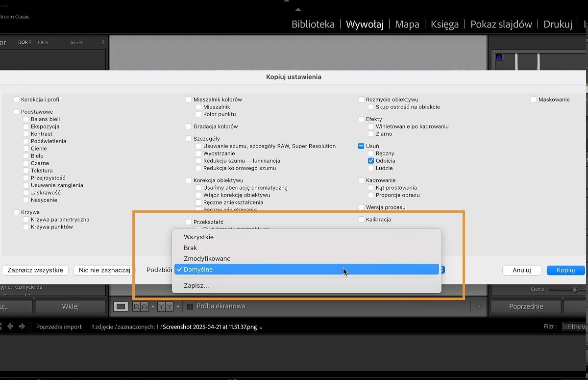
Task: Open the Filtr dropdown at bottom right
Action: pos(576,327)
